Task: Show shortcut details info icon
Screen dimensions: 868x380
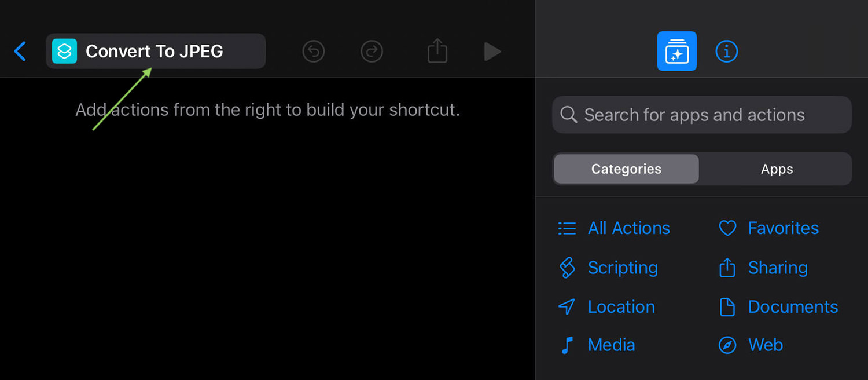Action: [x=727, y=52]
